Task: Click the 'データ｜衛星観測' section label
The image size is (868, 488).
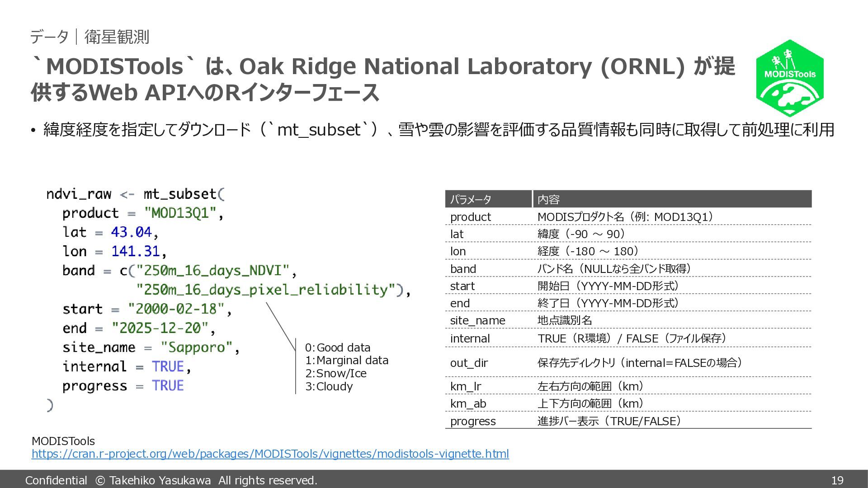Action: click(90, 37)
